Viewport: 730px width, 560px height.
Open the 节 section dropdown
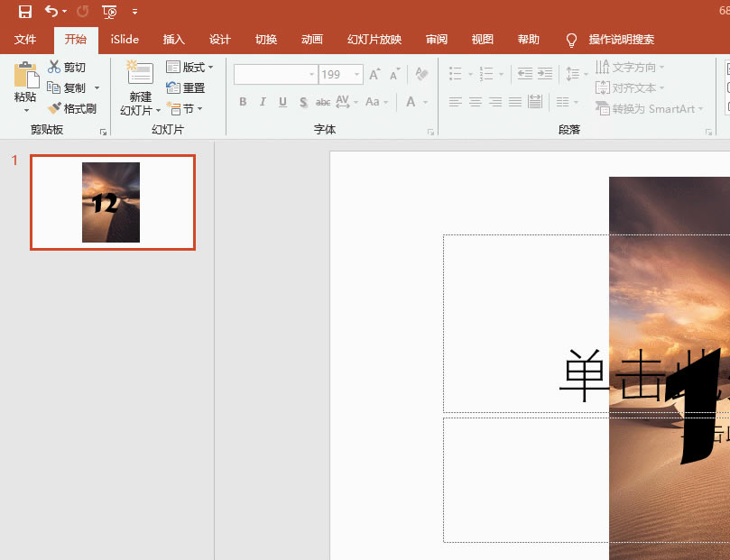[185, 109]
